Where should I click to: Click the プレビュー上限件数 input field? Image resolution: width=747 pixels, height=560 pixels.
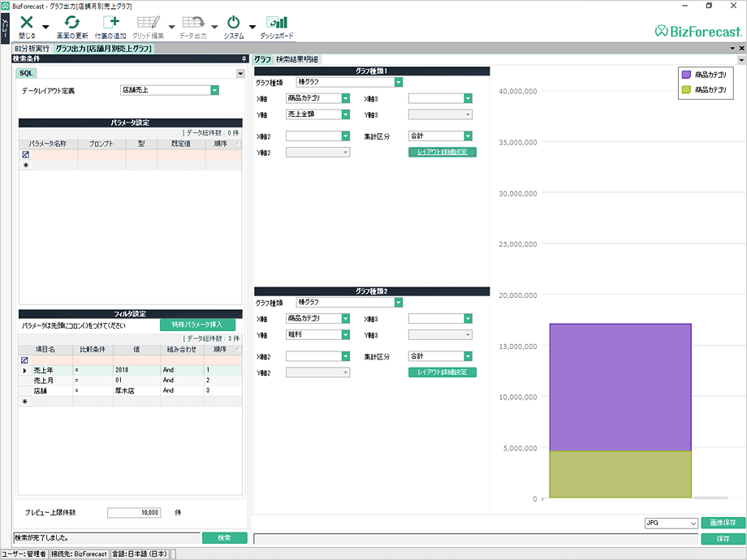tap(134, 513)
